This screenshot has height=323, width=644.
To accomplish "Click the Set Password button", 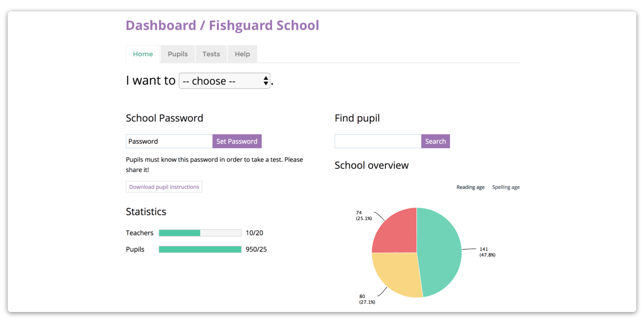I will tap(236, 141).
